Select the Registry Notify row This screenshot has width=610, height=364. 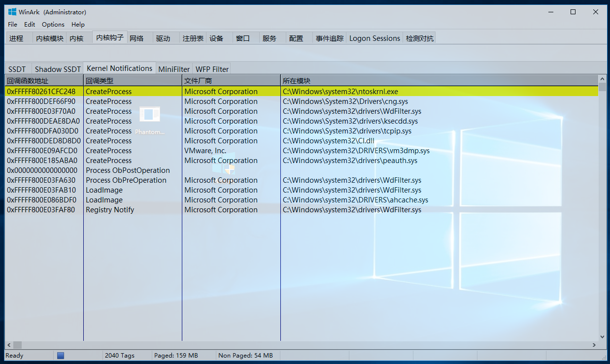pos(302,209)
